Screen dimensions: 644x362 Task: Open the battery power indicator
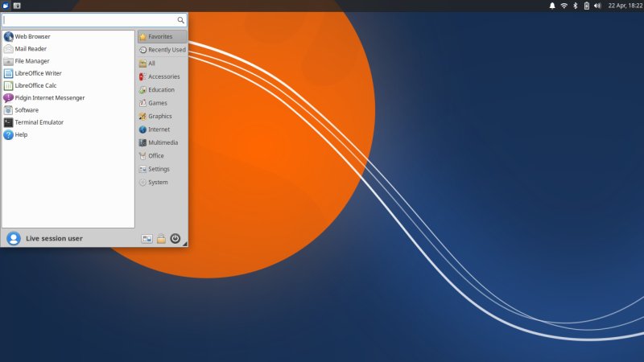click(587, 6)
